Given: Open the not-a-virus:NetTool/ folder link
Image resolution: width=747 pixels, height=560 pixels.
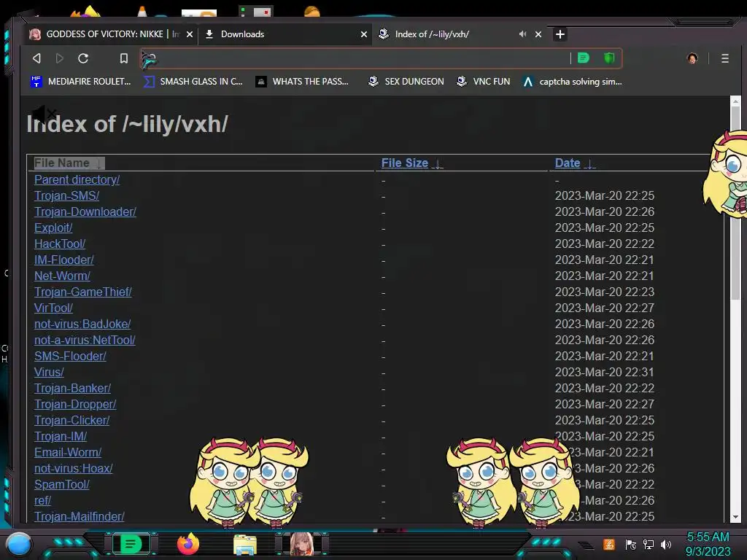Looking at the screenshot, I should click(x=85, y=340).
